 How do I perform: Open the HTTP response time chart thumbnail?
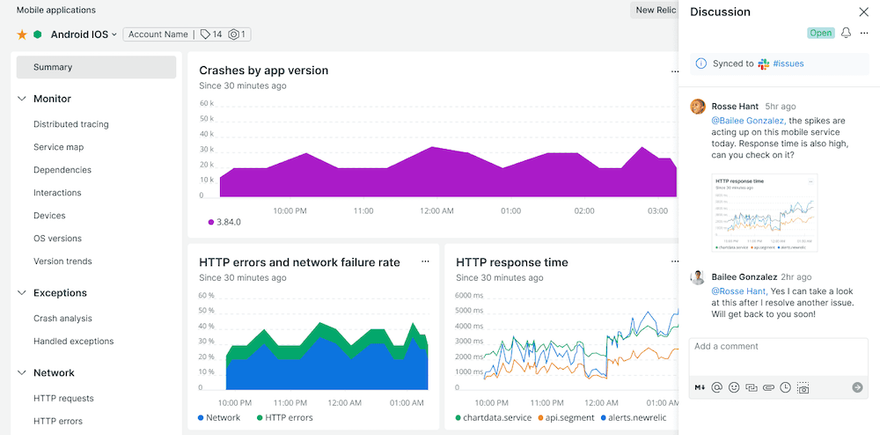pos(764,212)
